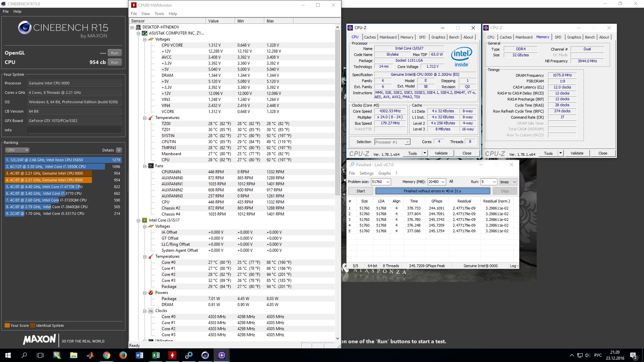The height and width of the screenshot is (362, 644).
Task: Click the HWMonitor taskbar icon
Action: tap(172, 355)
